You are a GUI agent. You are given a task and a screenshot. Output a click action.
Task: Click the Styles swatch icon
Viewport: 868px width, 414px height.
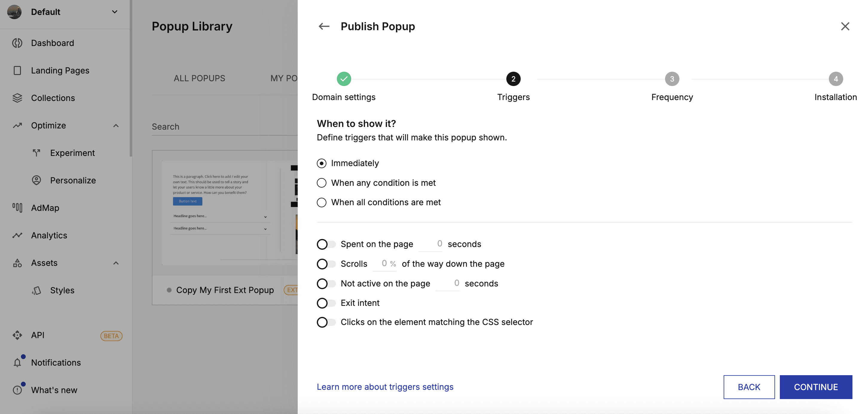tap(36, 290)
